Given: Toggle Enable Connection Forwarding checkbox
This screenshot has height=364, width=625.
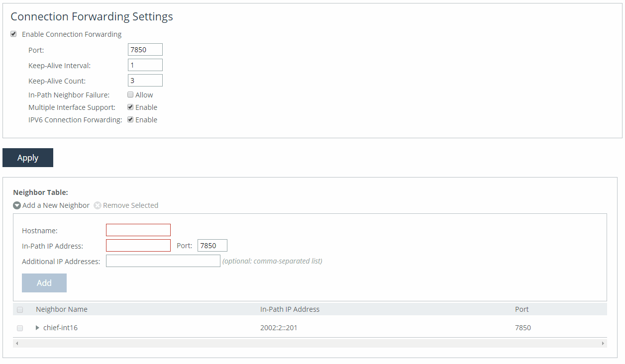Looking at the screenshot, I should point(13,34).
